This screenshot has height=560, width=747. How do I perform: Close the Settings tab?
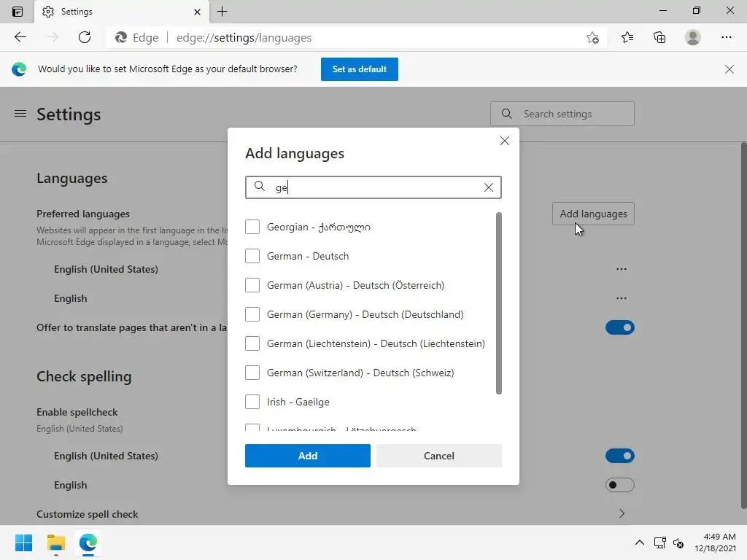point(197,12)
